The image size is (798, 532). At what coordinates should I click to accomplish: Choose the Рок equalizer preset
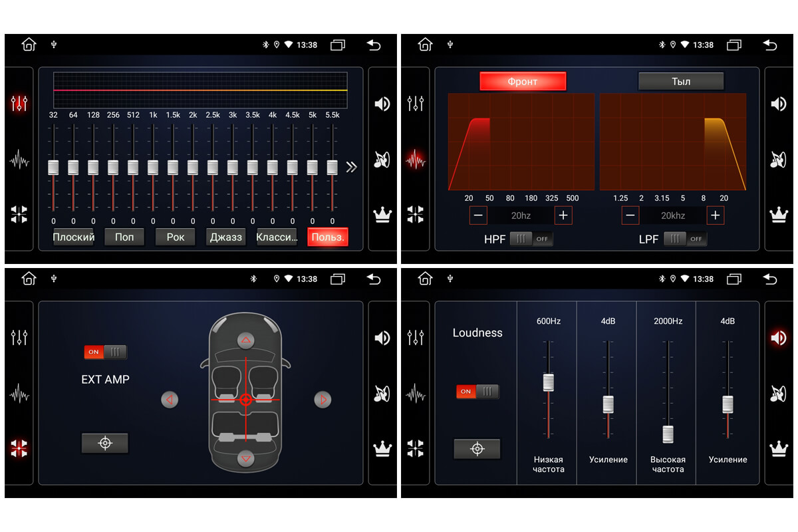point(175,237)
